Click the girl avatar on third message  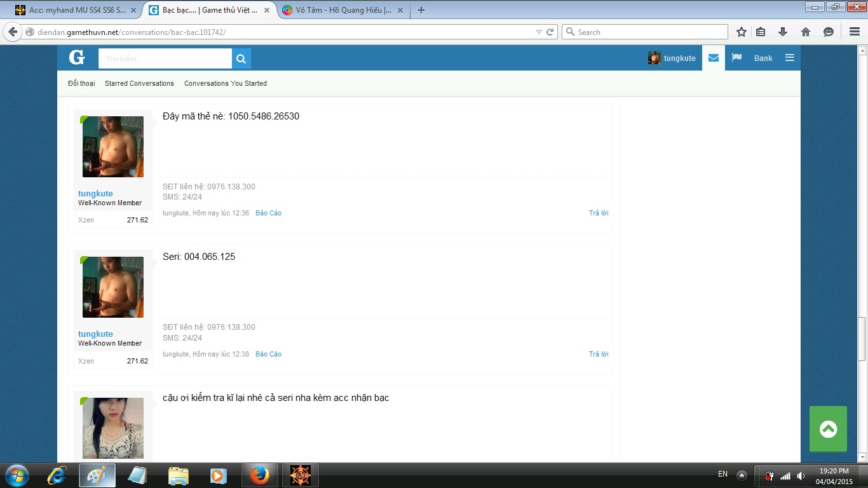[x=113, y=428]
